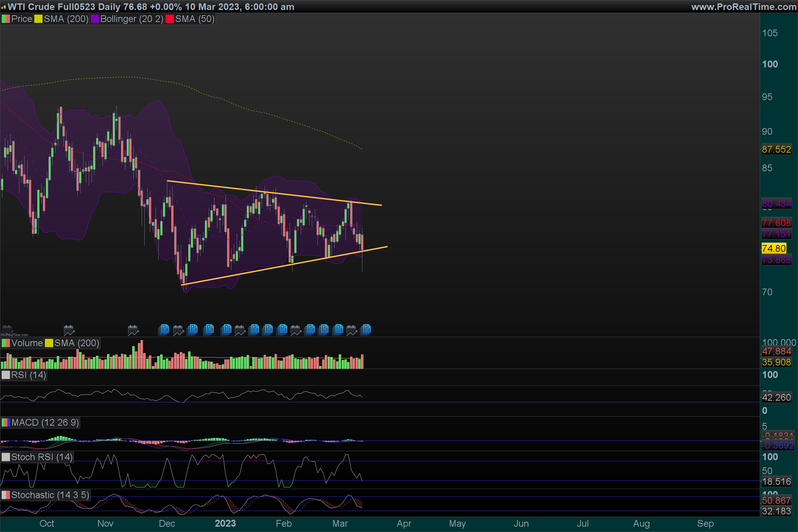Click the 2023 label on time axis
The height and width of the screenshot is (532, 798).
[225, 523]
